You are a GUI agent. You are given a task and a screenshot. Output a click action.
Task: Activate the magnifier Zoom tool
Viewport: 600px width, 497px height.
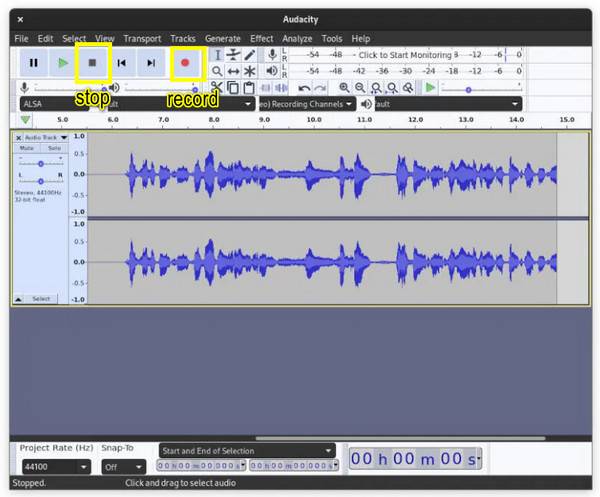[217, 71]
